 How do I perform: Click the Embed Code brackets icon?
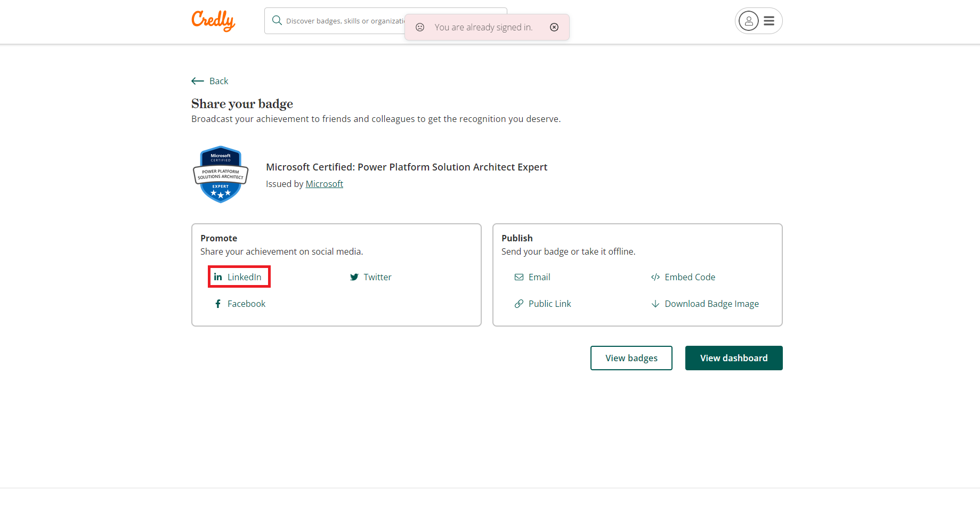click(x=655, y=277)
